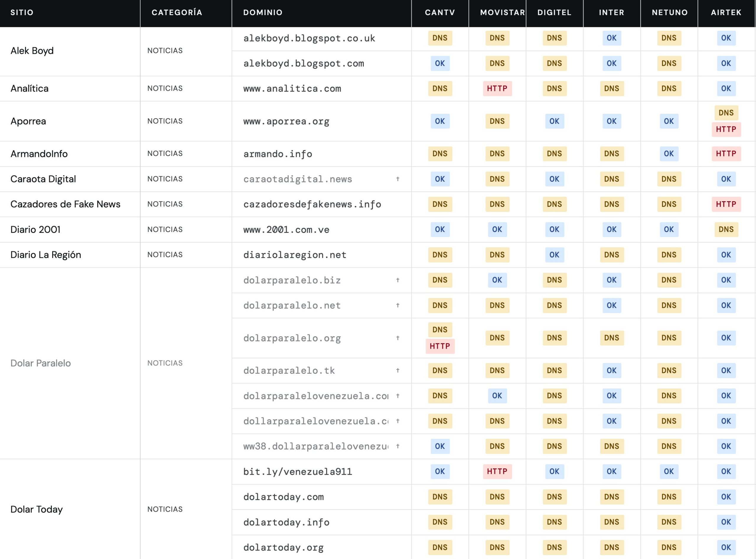Click the dagger icon next to dolarparalelo.biz
The height and width of the screenshot is (559, 756).
(x=398, y=280)
